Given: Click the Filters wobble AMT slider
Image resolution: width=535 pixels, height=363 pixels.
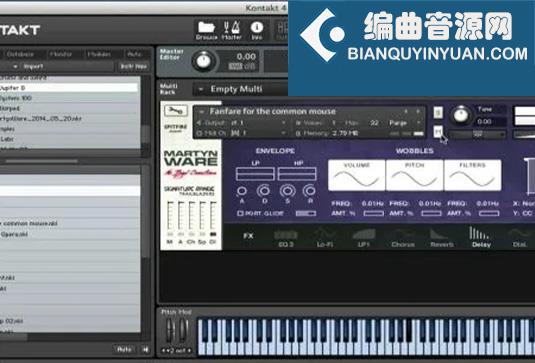Looking at the screenshot, I should 489,214.
